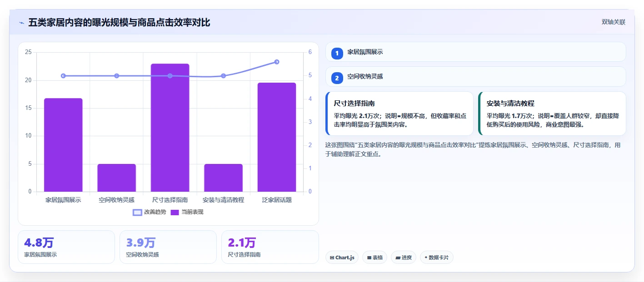Click the summary paragraph starting 这张图围绕
644x282 pixels.
473,149
